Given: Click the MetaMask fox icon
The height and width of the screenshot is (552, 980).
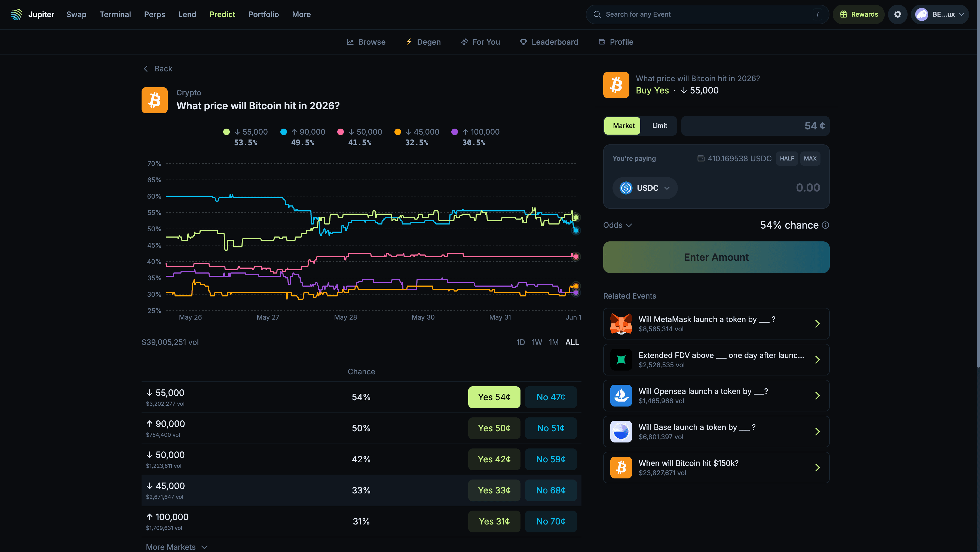Looking at the screenshot, I should [621, 324].
